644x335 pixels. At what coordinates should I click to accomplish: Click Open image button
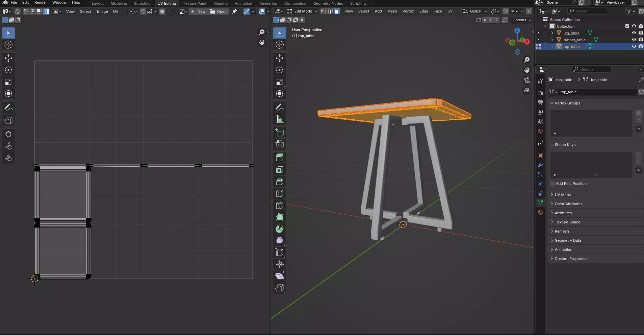pyautogui.click(x=218, y=11)
